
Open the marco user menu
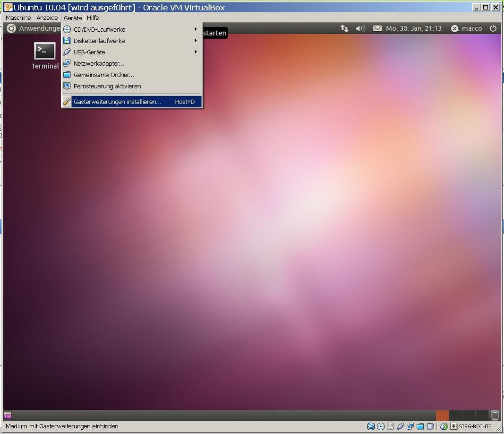[x=466, y=29]
